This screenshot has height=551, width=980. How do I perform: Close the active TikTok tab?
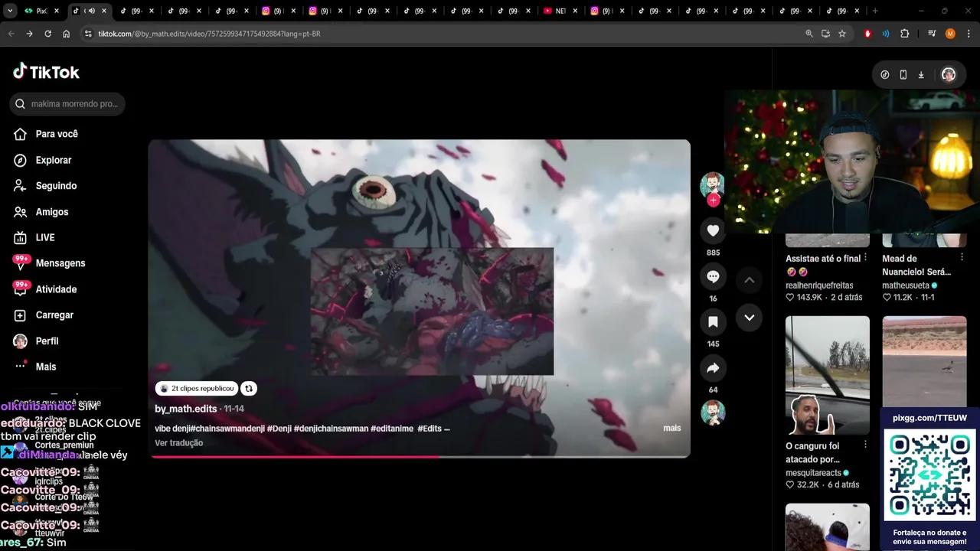coord(103,11)
